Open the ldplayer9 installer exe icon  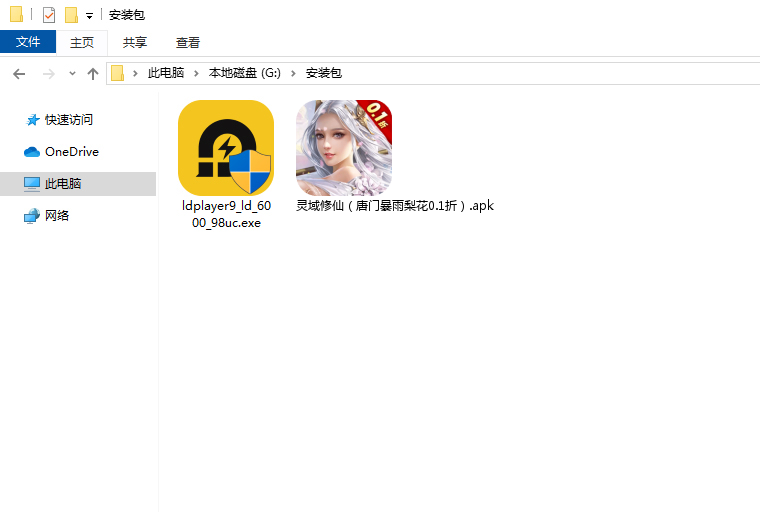[x=226, y=148]
